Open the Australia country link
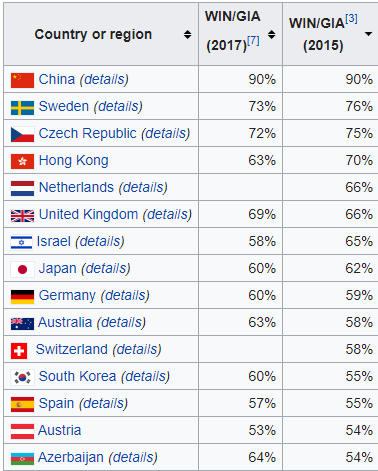The height and width of the screenshot is (471, 378). 65,322
